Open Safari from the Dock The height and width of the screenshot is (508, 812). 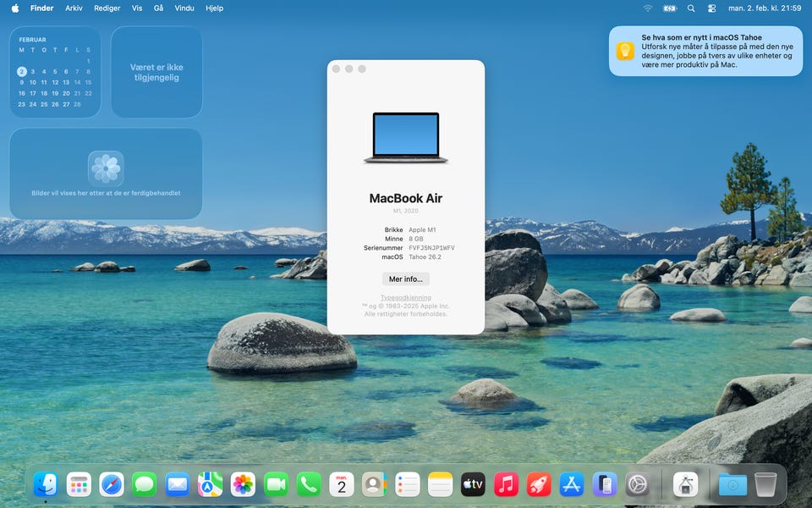click(x=112, y=484)
